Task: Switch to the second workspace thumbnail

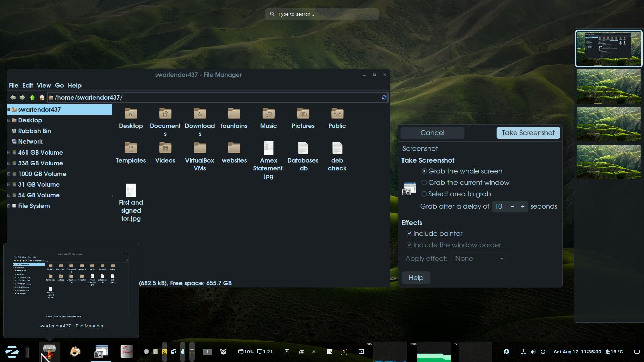Action: pyautogui.click(x=608, y=87)
